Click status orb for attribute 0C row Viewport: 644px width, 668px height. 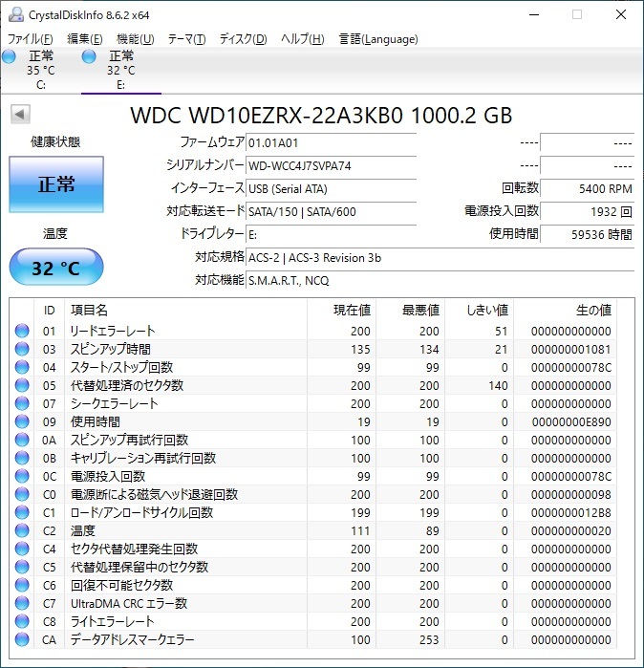22,476
